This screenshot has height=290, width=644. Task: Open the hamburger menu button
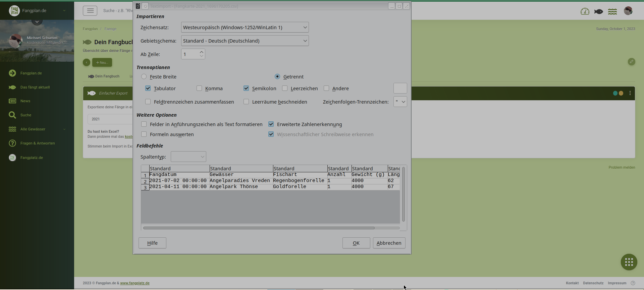[x=90, y=11]
